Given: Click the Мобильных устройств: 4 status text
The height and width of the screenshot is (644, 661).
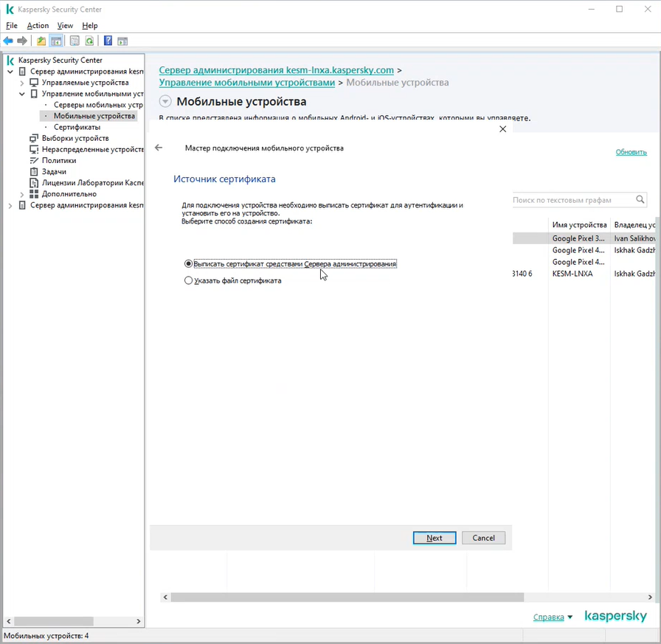Looking at the screenshot, I should click(x=46, y=636).
